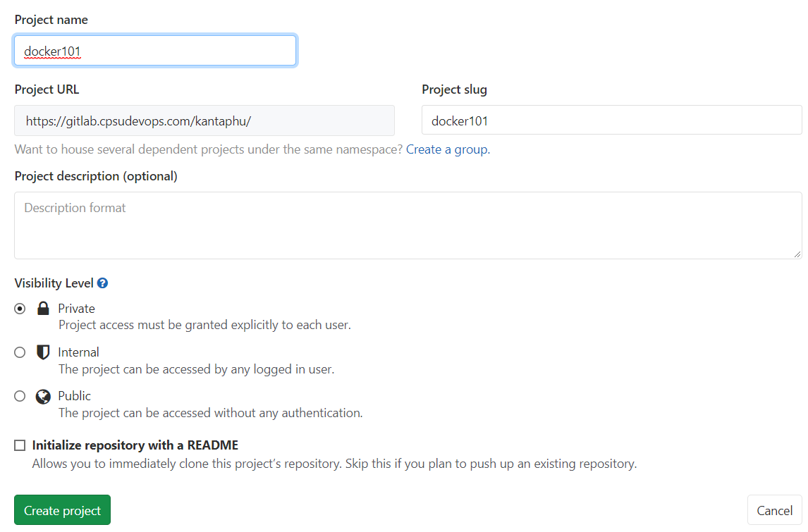
Task: Select the Private visibility radio button
Action: tap(20, 308)
